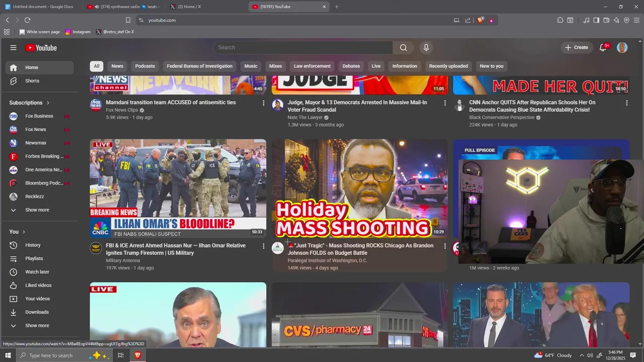Select the New to you chip

pos(492,66)
